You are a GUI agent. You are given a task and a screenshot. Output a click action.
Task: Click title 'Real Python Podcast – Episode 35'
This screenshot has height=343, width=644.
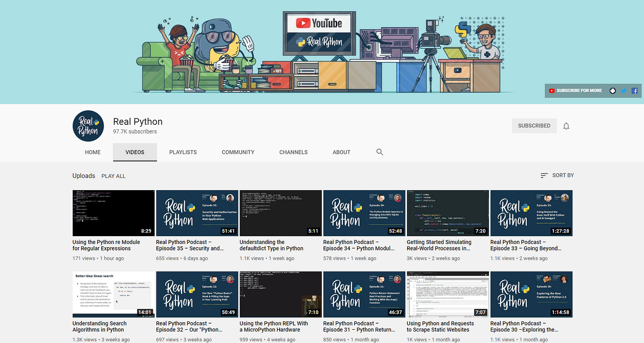(190, 245)
